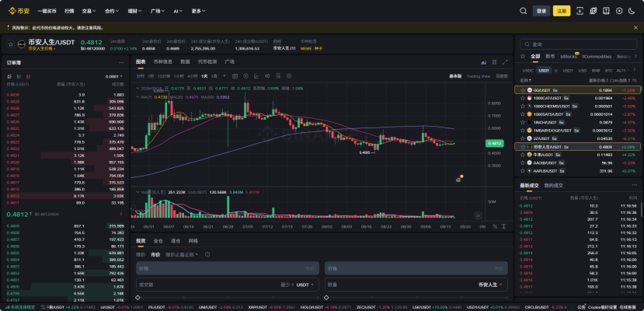Image resolution: width=644 pixels, height=311 pixels.
Task: Collapse the OHLC info line chevron
Action: click(138, 89)
